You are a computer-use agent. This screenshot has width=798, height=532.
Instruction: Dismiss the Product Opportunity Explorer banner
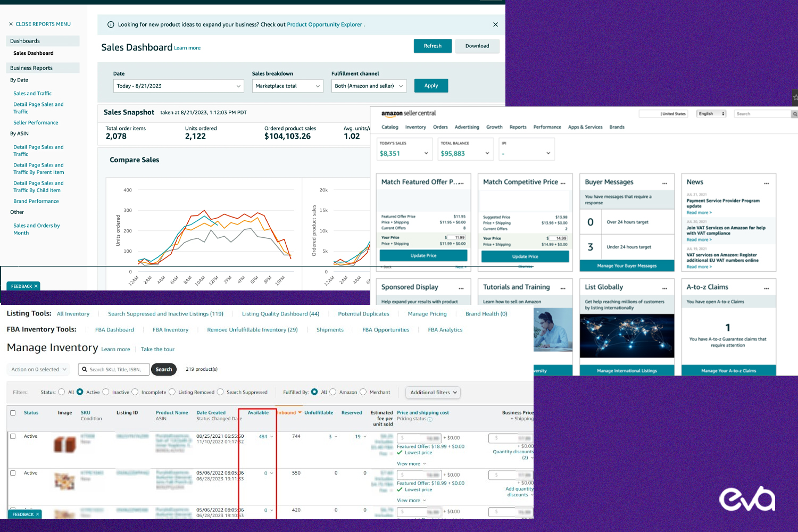pyautogui.click(x=495, y=24)
